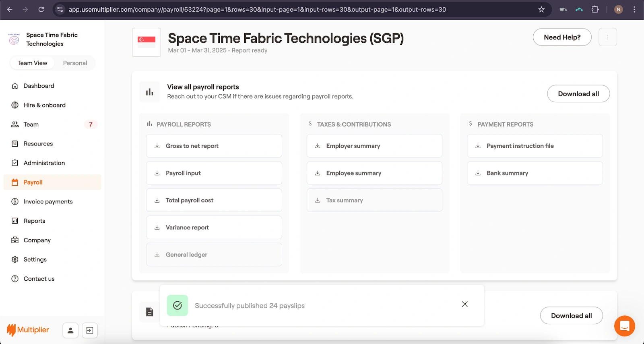Image resolution: width=644 pixels, height=344 pixels.
Task: Download the Payroll input report
Action: pos(214,173)
